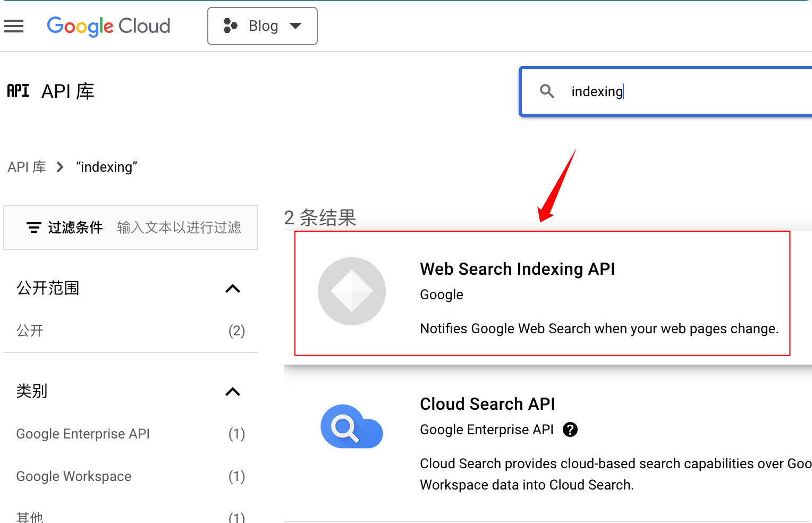The height and width of the screenshot is (523, 812).
Task: Click the "indexing" breadcrumb text
Action: pos(106,167)
